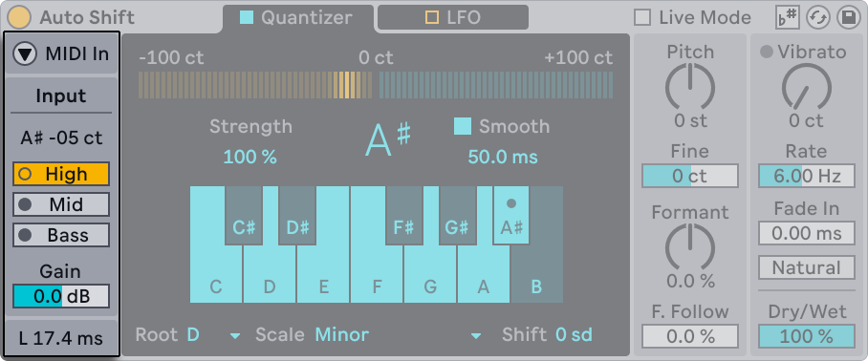Viewport: 868px width, 361px height.
Task: Toggle the Vibrato on/off dot
Action: [x=766, y=52]
